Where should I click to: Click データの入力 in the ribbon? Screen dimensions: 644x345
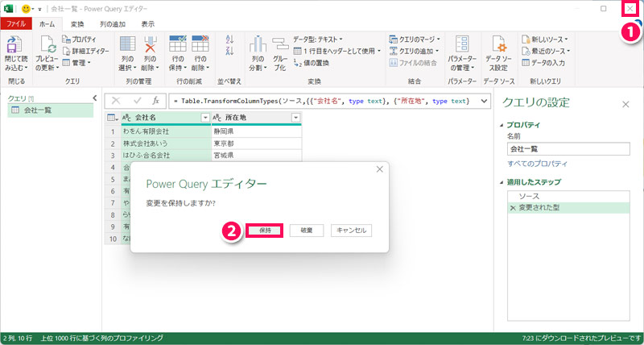(543, 63)
